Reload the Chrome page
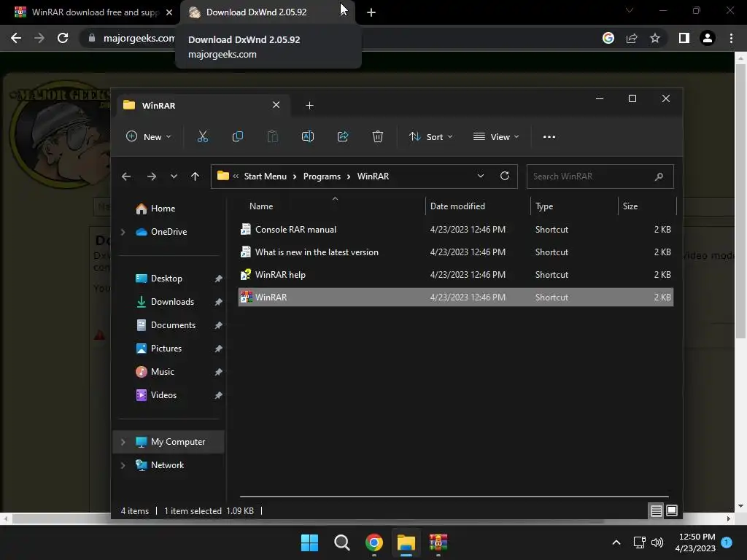The image size is (747, 560). point(63,38)
